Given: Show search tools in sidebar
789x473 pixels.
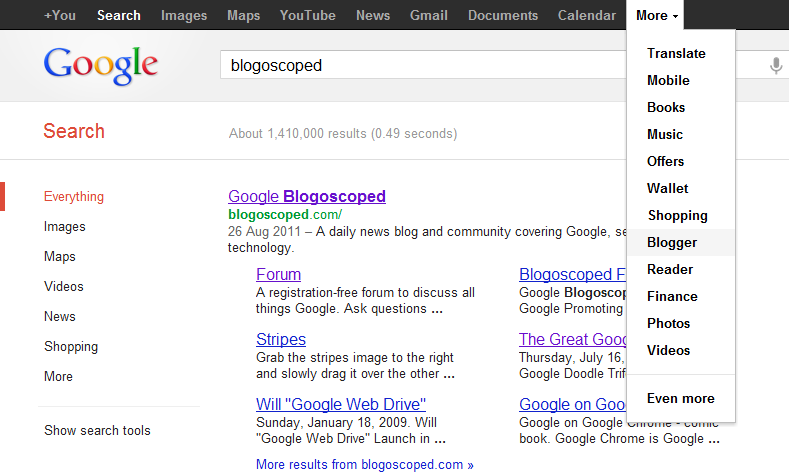Looking at the screenshot, I should [97, 431].
